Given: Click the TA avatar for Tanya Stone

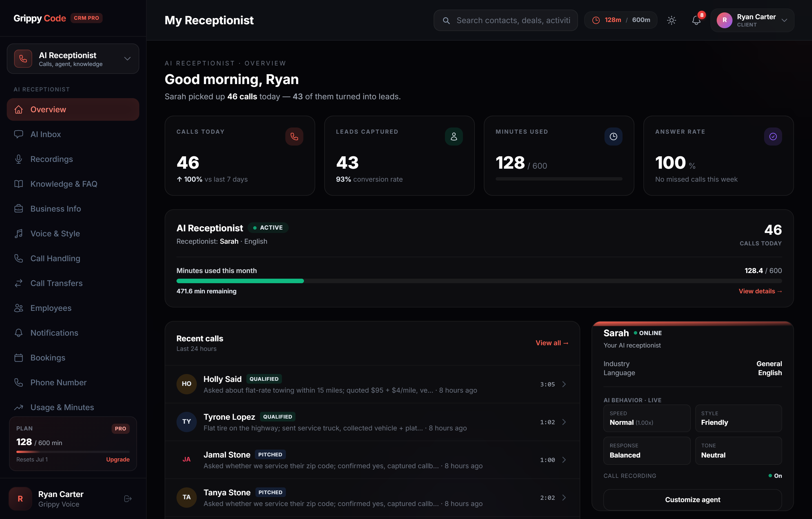Looking at the screenshot, I should [x=186, y=497].
